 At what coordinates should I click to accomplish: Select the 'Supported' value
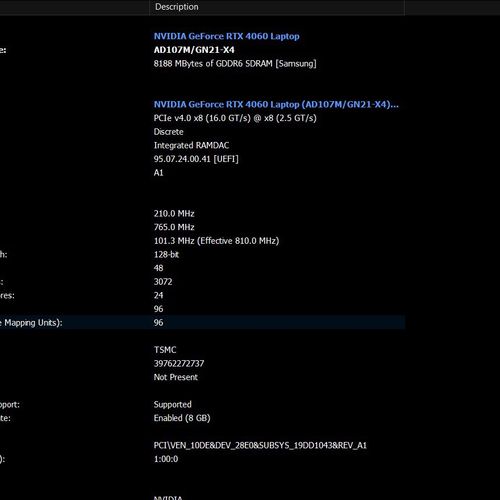pos(173,405)
